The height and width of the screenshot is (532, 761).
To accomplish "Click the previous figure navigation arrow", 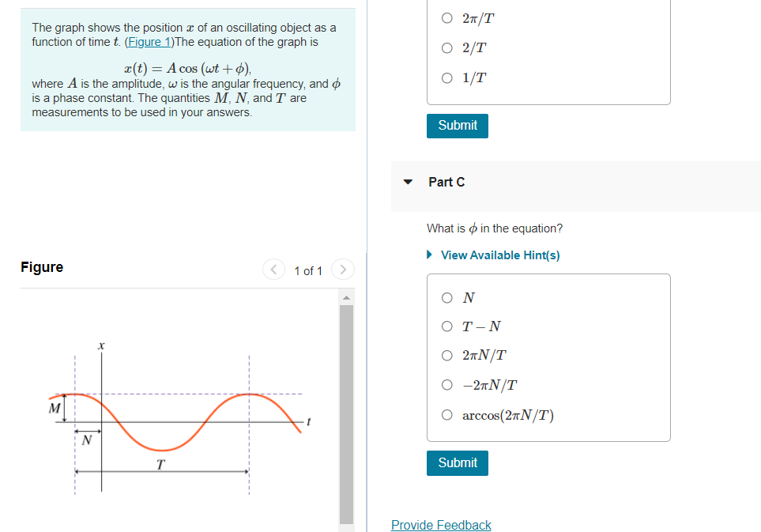I will point(273,270).
